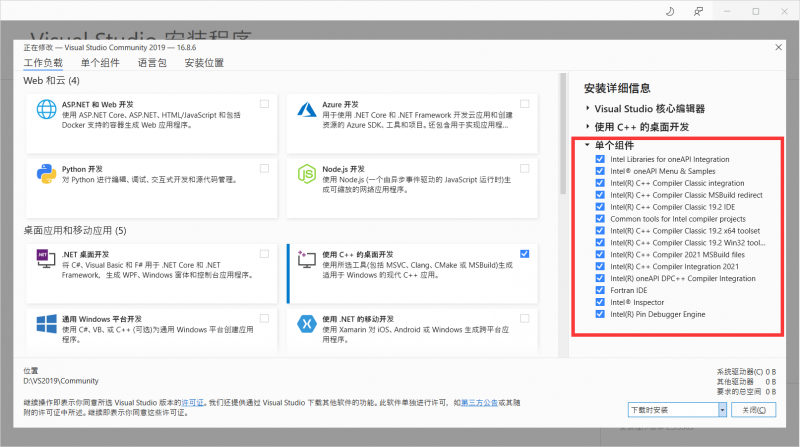This screenshot has height=447, width=800.
Task: Enable the Python development workload checkbox
Action: pos(264,168)
